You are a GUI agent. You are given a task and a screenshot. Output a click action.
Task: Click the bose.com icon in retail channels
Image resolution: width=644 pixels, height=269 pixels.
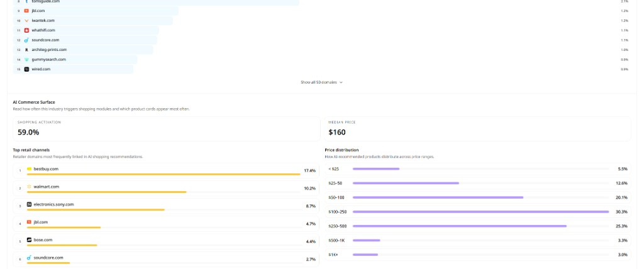click(x=29, y=240)
